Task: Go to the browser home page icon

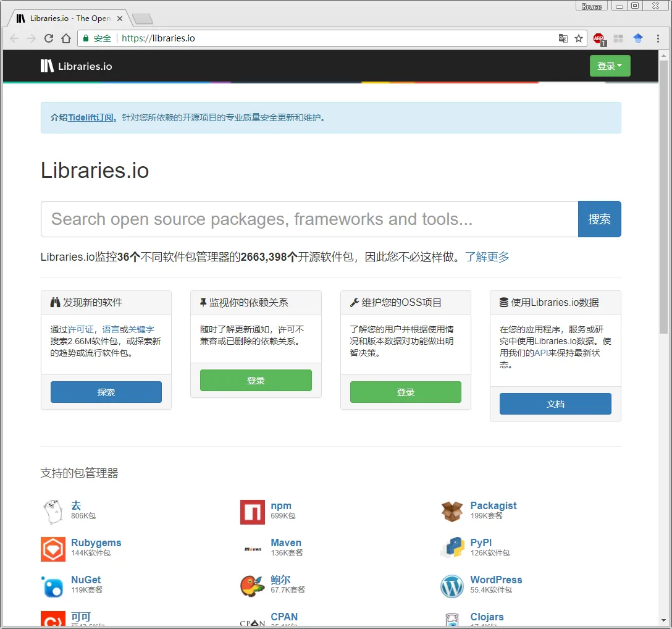Action: click(66, 38)
